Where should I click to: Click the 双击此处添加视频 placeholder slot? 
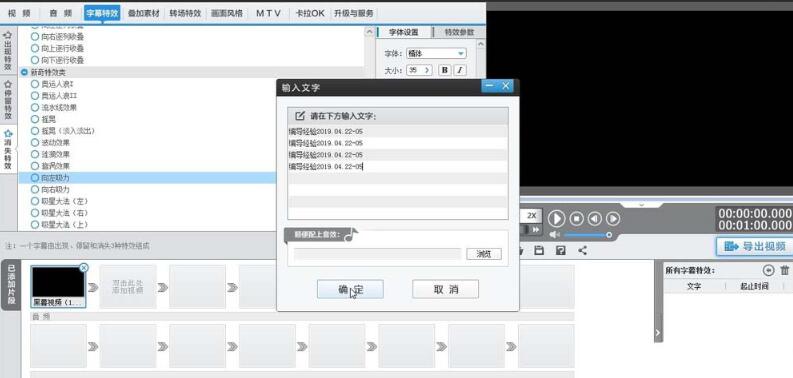click(x=128, y=287)
